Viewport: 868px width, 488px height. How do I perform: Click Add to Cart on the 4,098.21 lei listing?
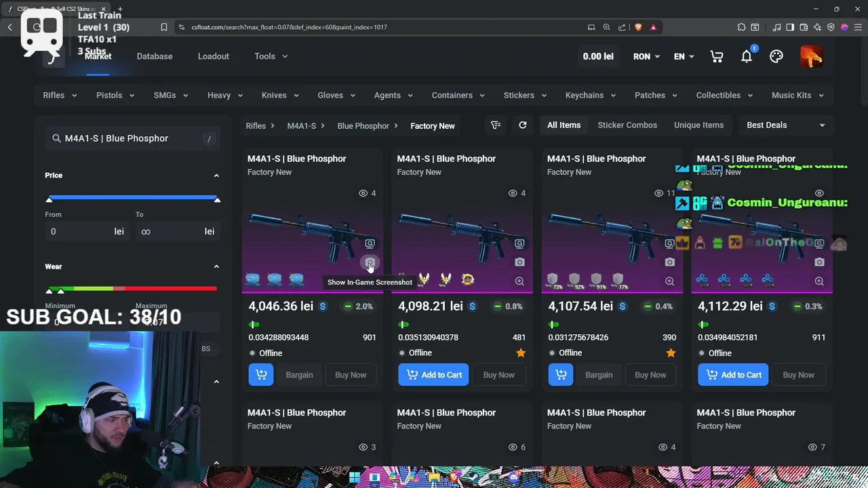tap(433, 375)
